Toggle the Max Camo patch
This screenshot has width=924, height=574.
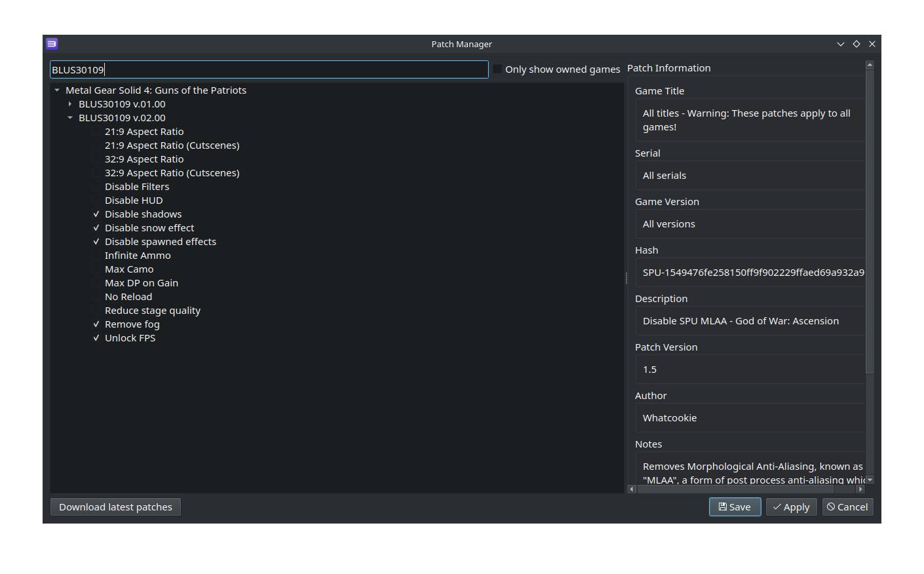tap(96, 269)
